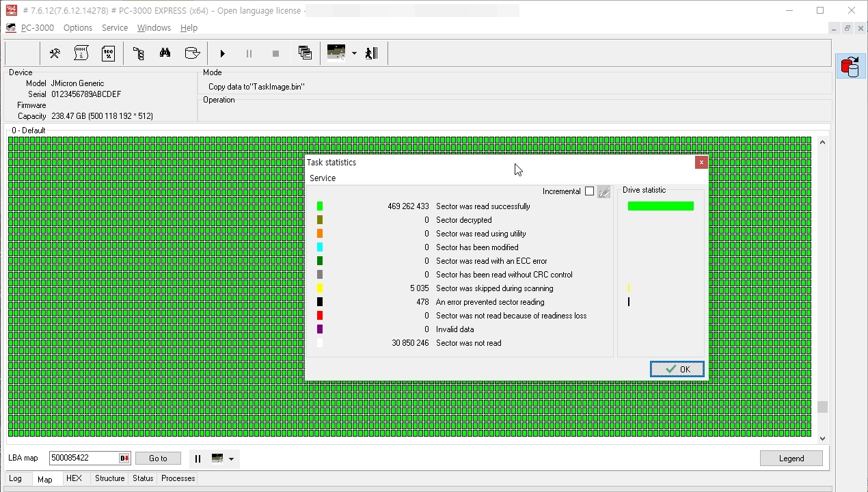This screenshot has height=492, width=868.
Task: Click the '5 035' skipped sector count
Action: tap(420, 288)
